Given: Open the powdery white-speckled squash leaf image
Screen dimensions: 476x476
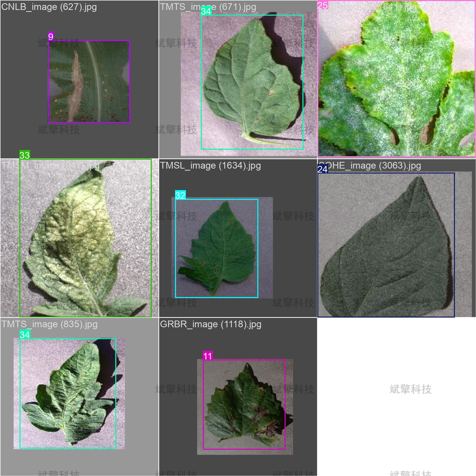Looking at the screenshot, I should [397, 82].
